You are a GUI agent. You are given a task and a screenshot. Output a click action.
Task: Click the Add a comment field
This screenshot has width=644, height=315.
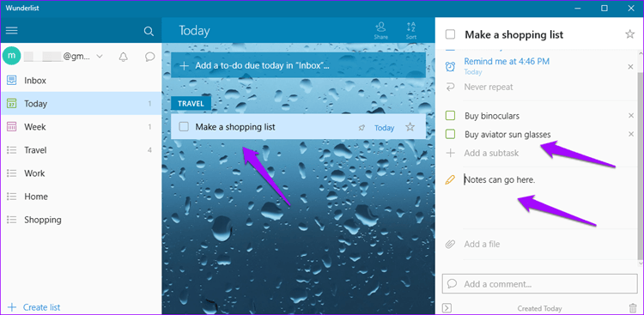(539, 284)
